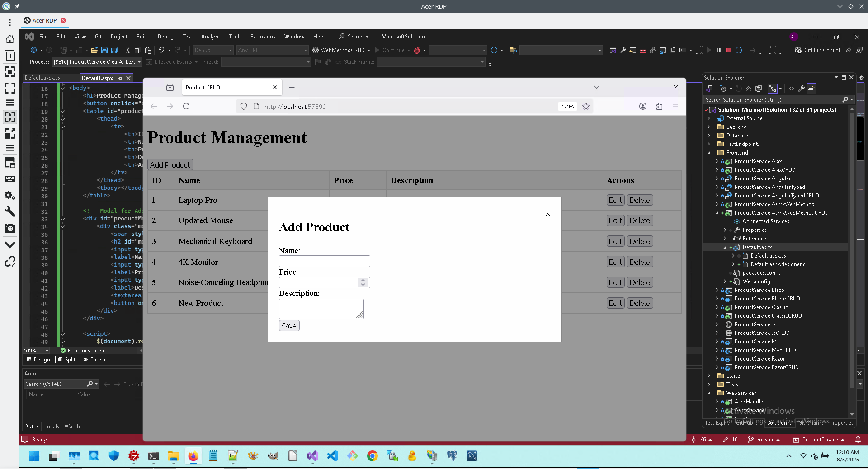Click the Name input field in the modal
This screenshot has width=868, height=469.
pyautogui.click(x=325, y=261)
